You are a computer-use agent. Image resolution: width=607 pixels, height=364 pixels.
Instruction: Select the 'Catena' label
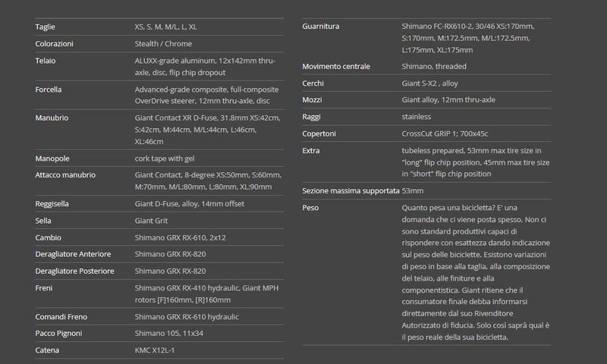click(x=47, y=350)
